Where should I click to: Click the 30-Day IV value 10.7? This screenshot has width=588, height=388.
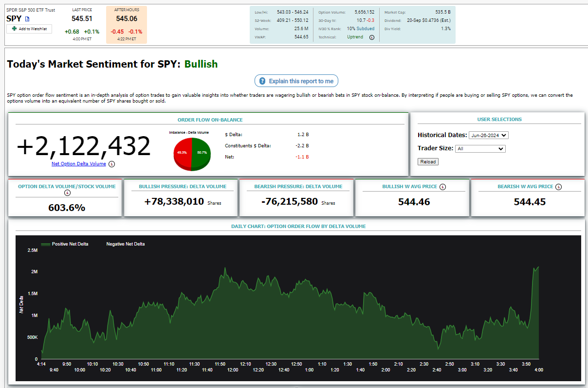coord(361,20)
